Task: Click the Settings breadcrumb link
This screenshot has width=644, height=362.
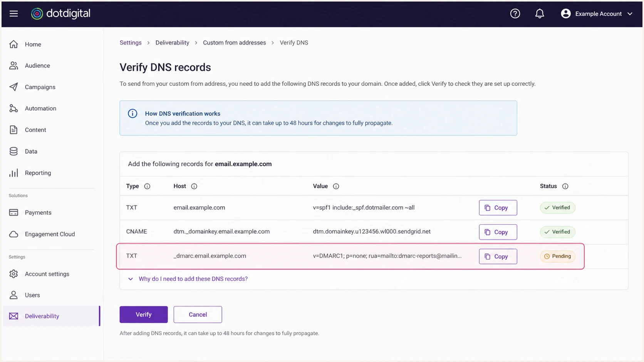Action: tap(131, 43)
